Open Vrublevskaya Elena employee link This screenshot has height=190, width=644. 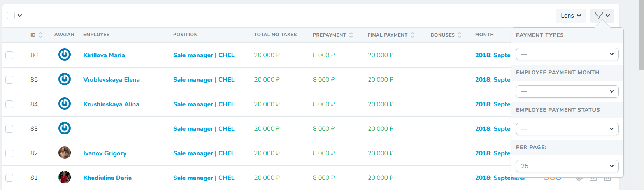pyautogui.click(x=111, y=80)
